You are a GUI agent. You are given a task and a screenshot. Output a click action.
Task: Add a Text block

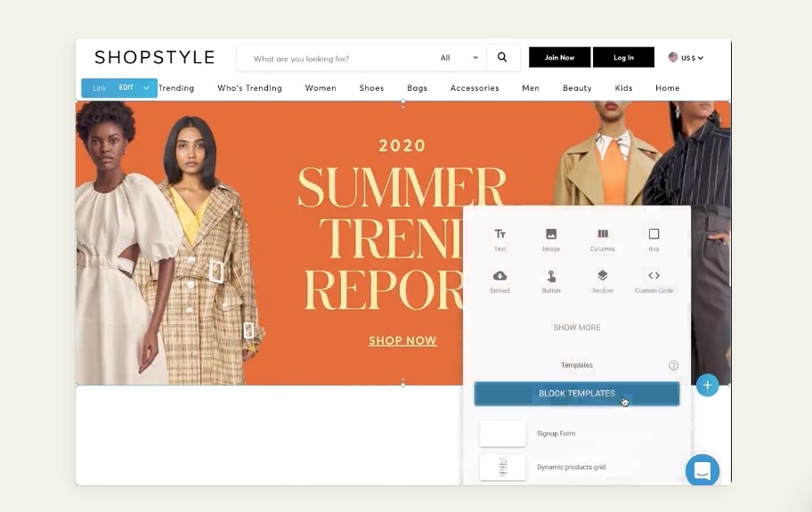click(x=499, y=240)
